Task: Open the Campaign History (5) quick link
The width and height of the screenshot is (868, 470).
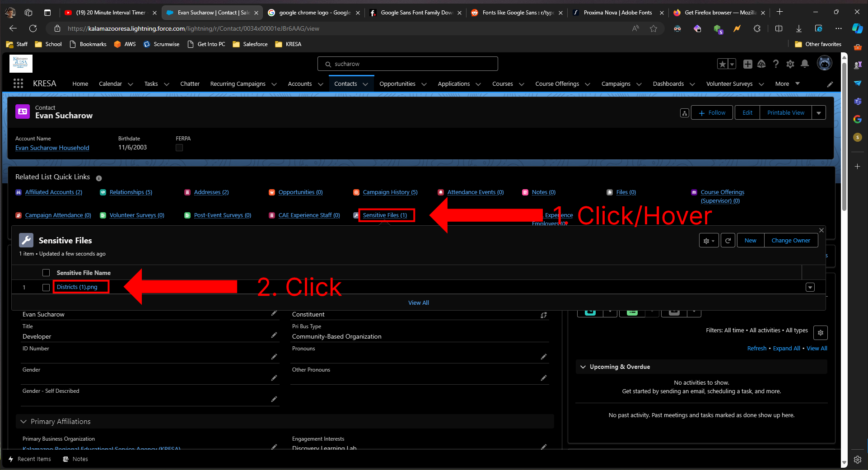Action: 390,192
